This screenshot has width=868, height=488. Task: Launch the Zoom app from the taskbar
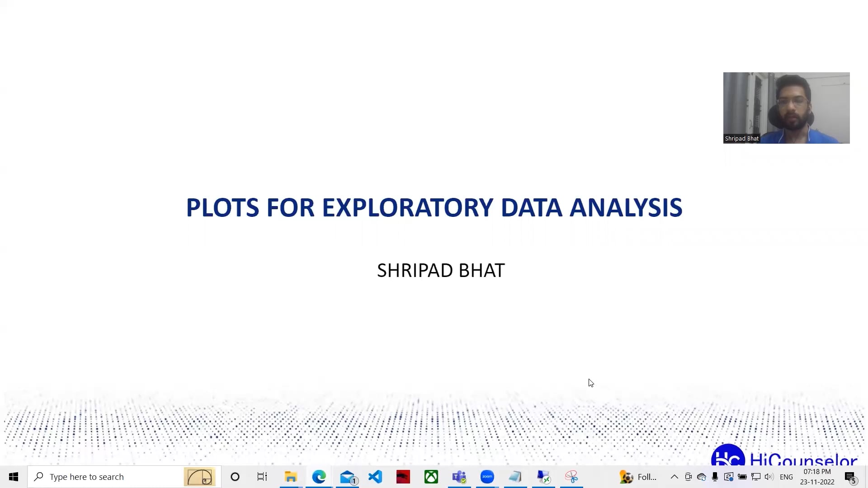coord(487,477)
